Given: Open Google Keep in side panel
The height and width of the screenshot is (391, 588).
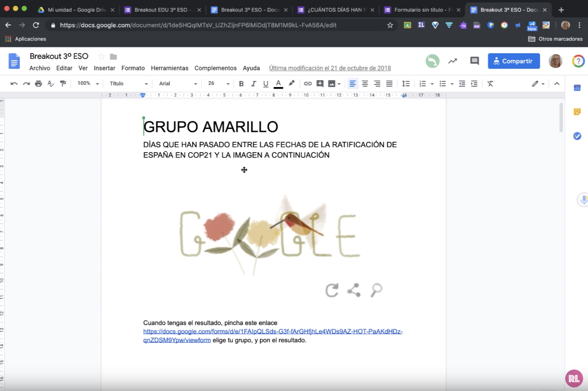Looking at the screenshot, I should 577,112.
